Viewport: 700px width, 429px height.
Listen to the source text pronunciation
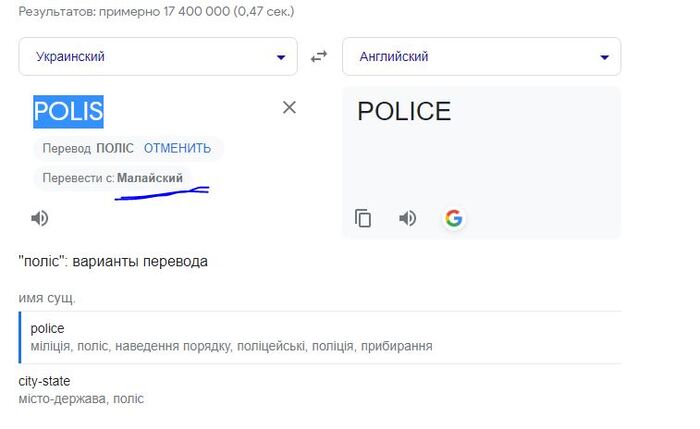point(40,218)
